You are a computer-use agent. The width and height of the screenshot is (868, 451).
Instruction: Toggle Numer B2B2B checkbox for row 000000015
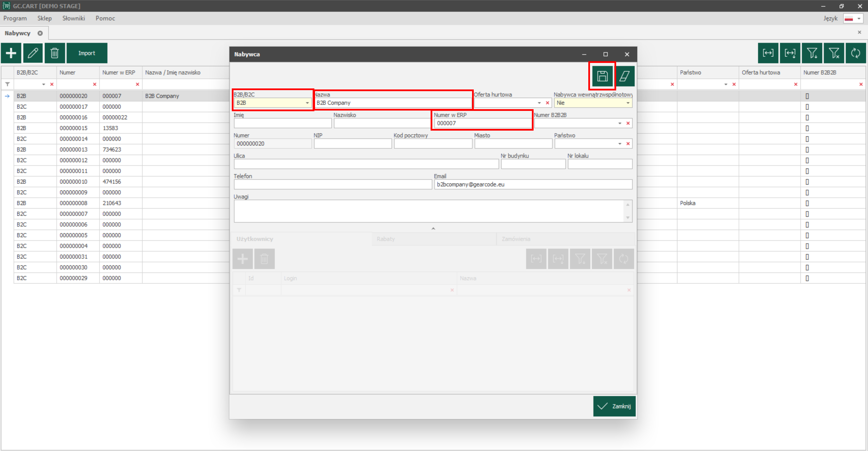[x=807, y=128]
